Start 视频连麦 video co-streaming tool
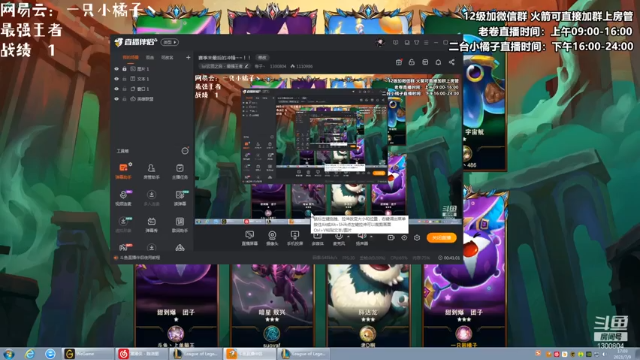The height and width of the screenshot is (360, 640). [x=123, y=198]
